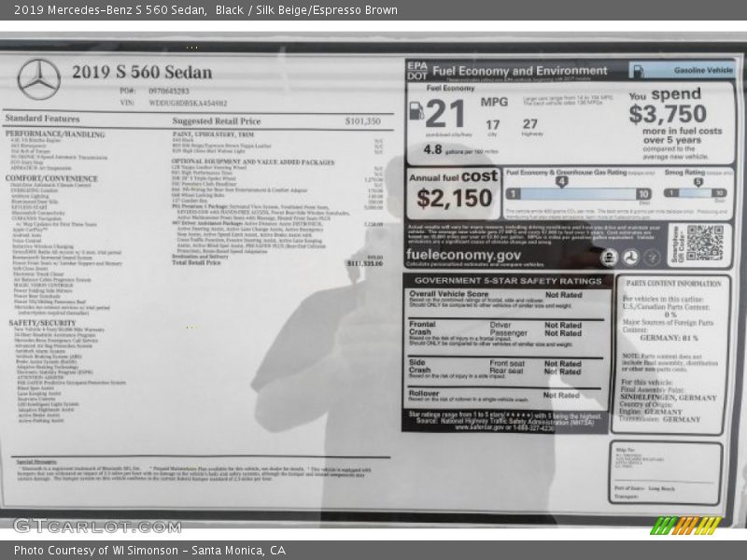Click the Total Retail Price label

point(196,262)
